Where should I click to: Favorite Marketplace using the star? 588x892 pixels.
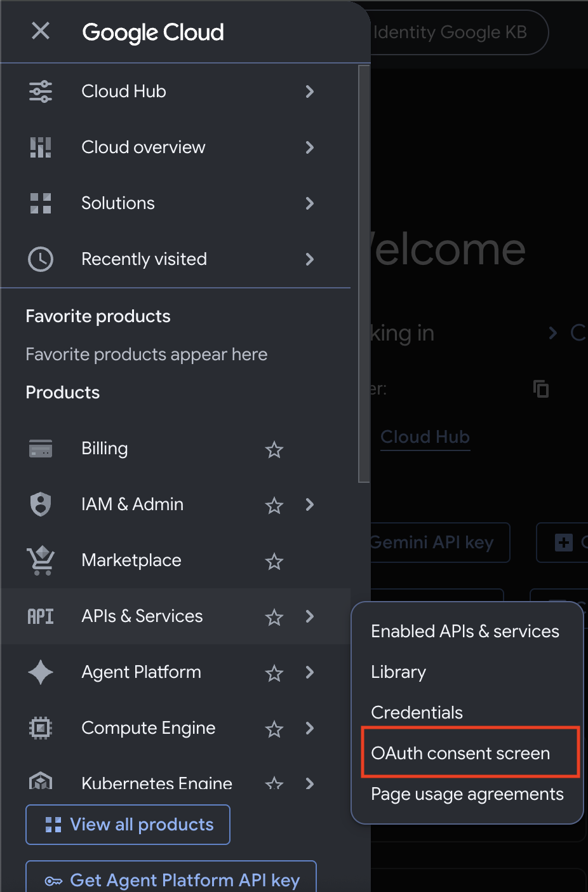coord(274,562)
